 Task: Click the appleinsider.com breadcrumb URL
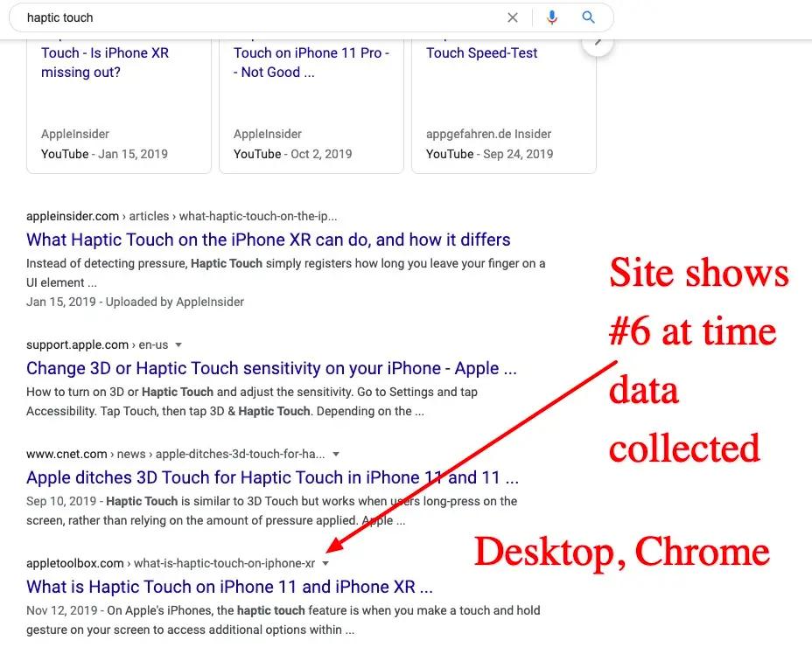(181, 216)
